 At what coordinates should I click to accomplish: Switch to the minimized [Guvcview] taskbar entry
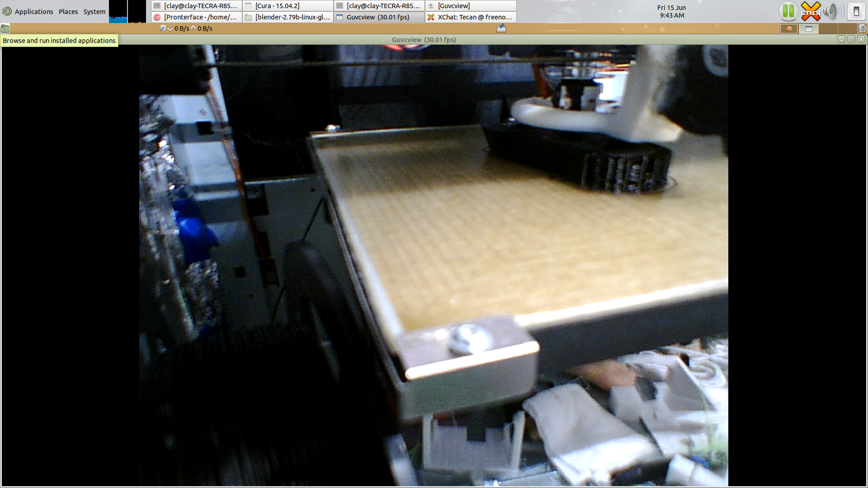coord(471,5)
